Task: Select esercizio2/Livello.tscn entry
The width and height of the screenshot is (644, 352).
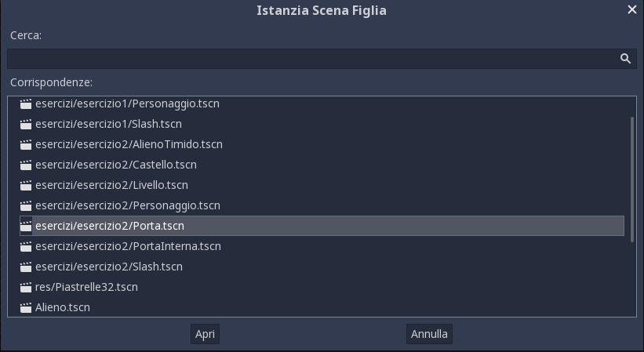Action: click(322, 185)
